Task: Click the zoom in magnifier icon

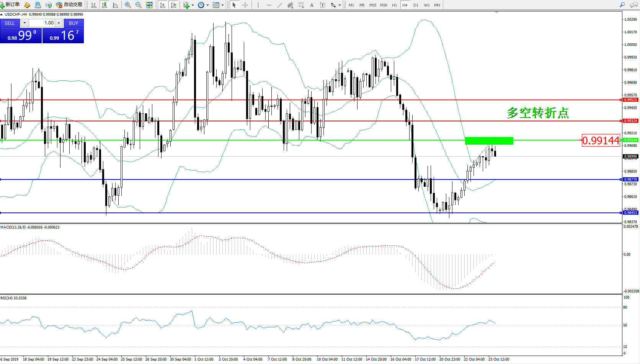Action: 128,5
